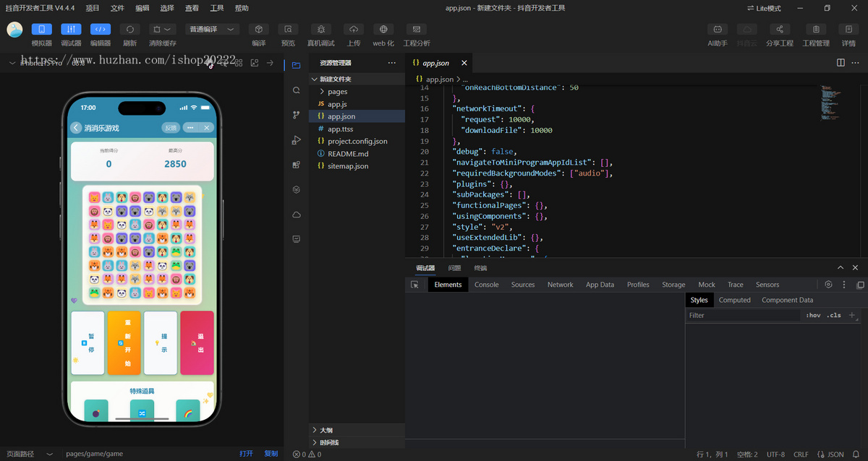Image resolution: width=868 pixels, height=461 pixels.
Task: Click the 复制 page path link
Action: [271, 454]
